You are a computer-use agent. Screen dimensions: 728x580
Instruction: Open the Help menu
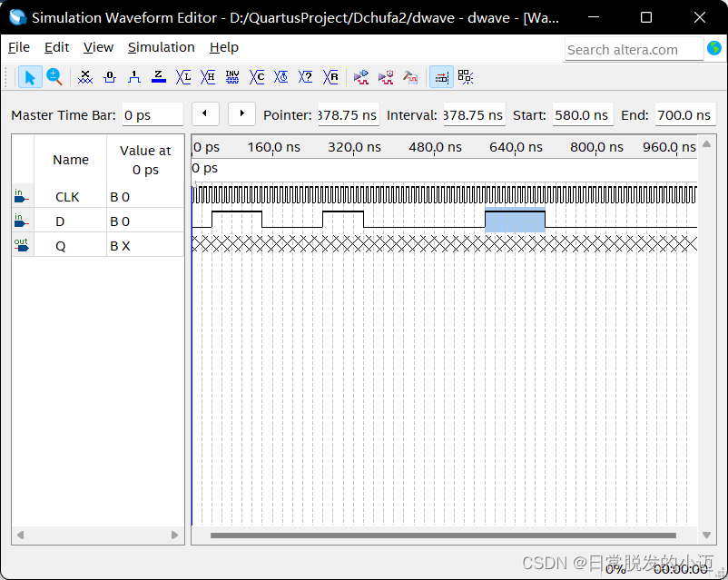pyautogui.click(x=224, y=47)
